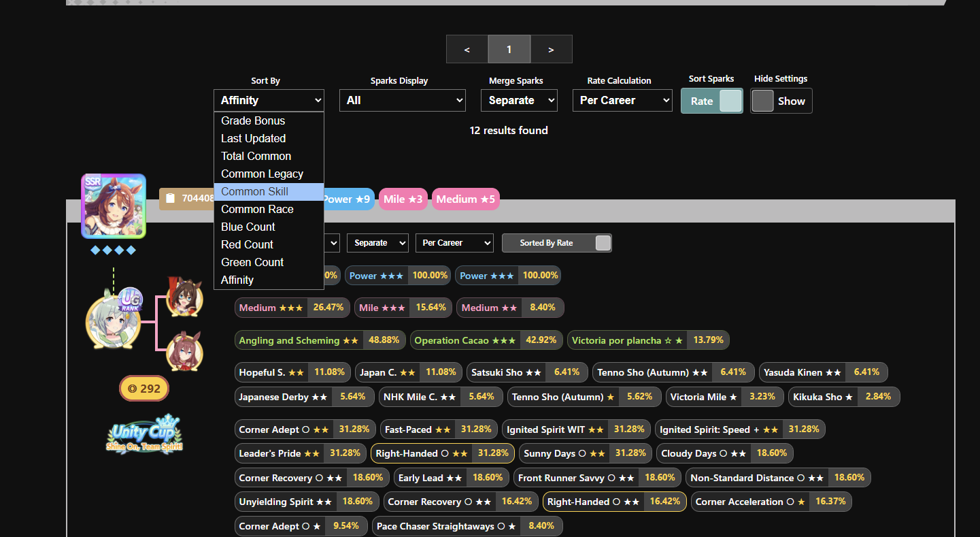Choose Total Common from the sort list
The width and height of the screenshot is (980, 537).
point(269,156)
